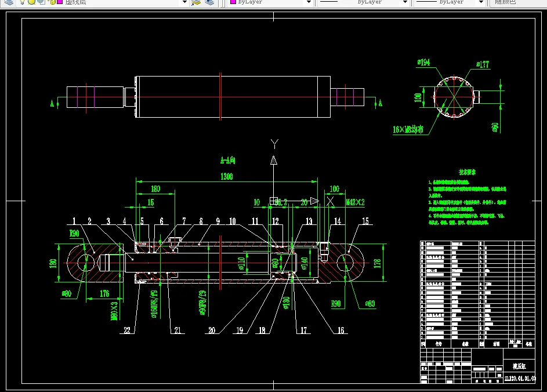
Task: Click the 随颜色 plot style box
Action: pos(517,2)
